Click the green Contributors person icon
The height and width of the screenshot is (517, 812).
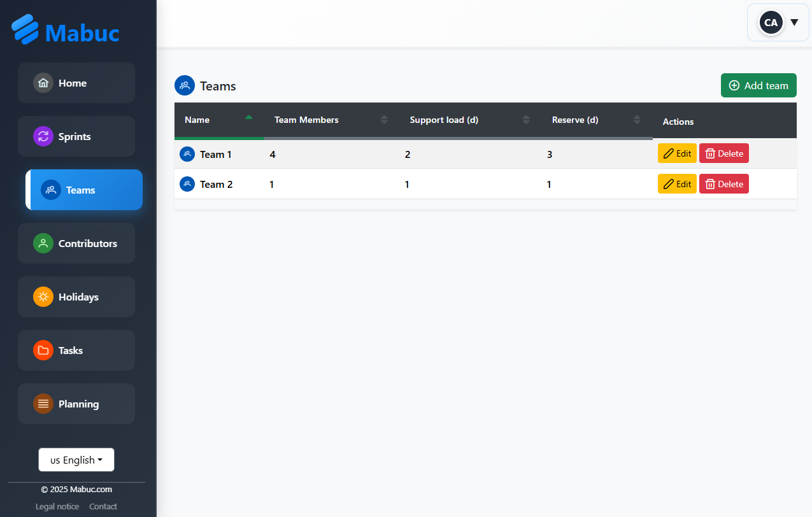[x=43, y=243]
